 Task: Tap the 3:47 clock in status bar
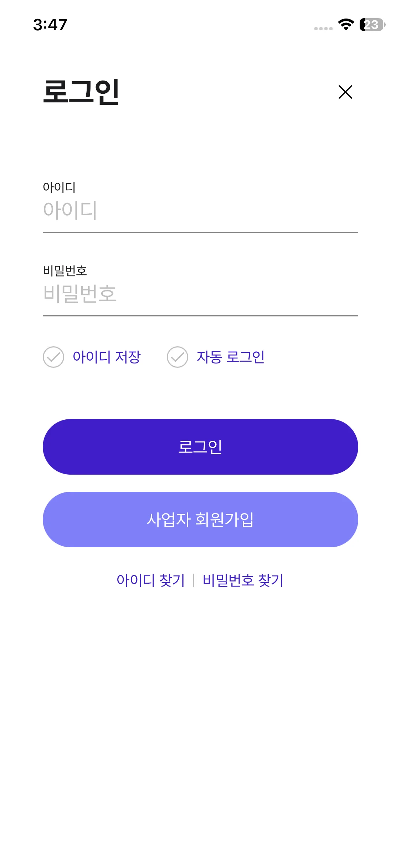pyautogui.click(x=50, y=25)
